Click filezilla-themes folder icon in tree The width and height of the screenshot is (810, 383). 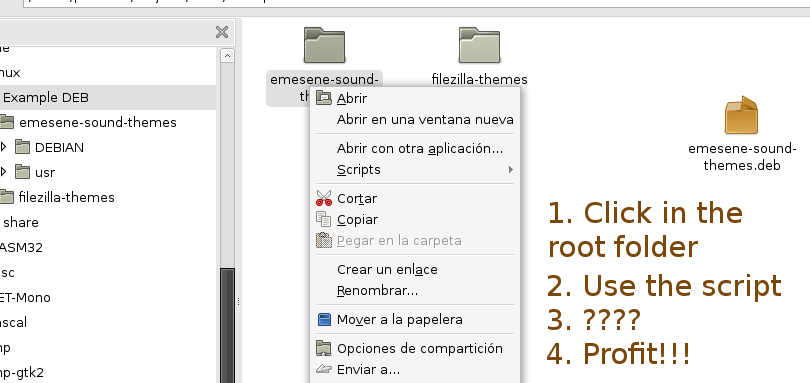pyautogui.click(x=6, y=197)
